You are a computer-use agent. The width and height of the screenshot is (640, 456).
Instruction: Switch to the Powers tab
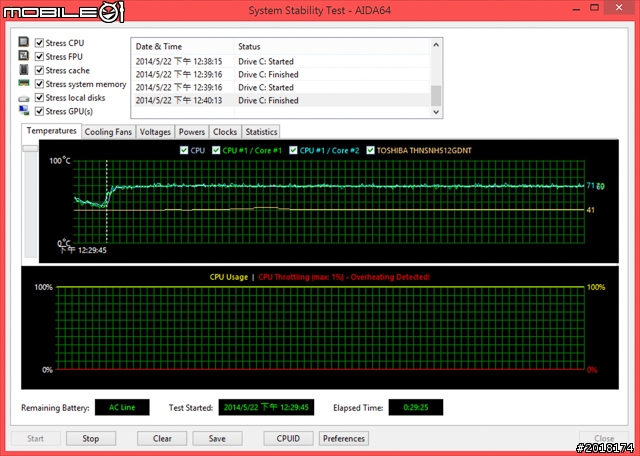[x=192, y=132]
